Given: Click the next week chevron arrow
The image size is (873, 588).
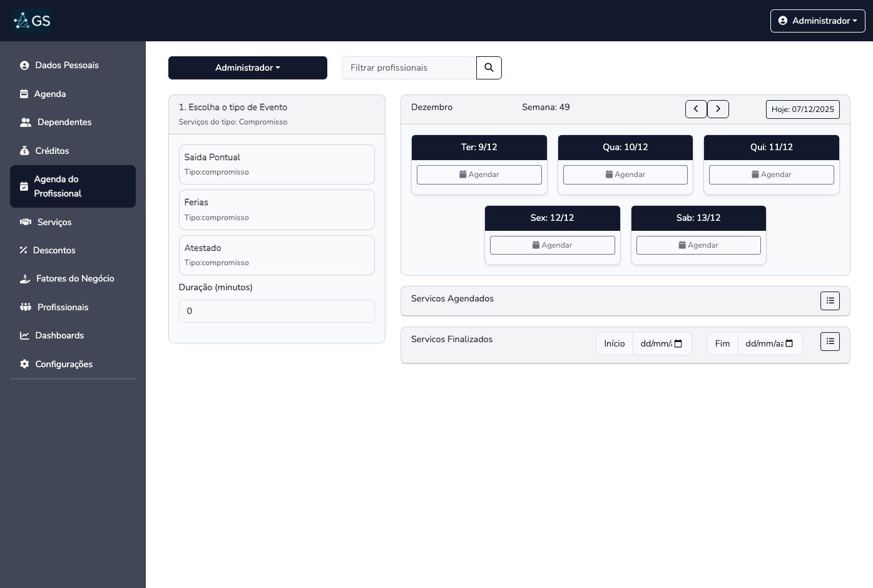Looking at the screenshot, I should coord(718,109).
